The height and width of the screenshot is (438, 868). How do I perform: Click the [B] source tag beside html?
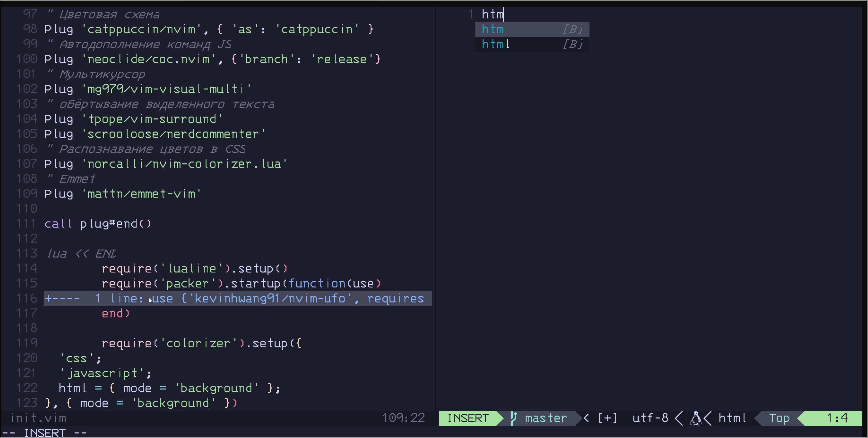[573, 44]
